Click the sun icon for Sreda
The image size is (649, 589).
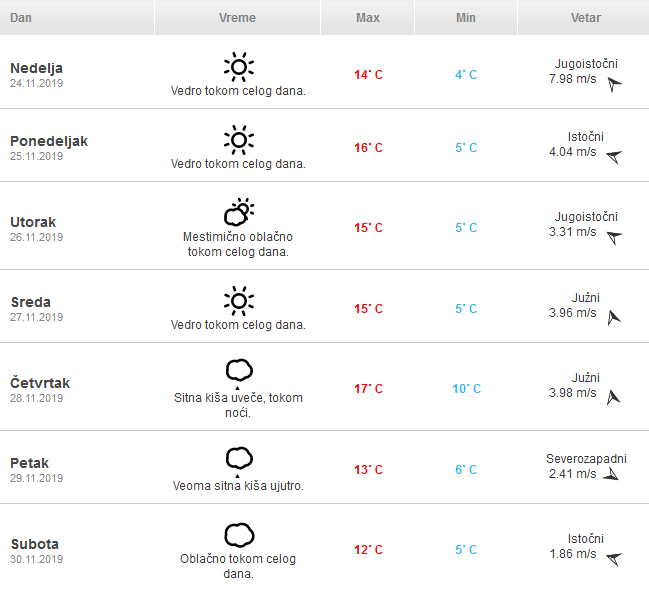tap(238, 300)
